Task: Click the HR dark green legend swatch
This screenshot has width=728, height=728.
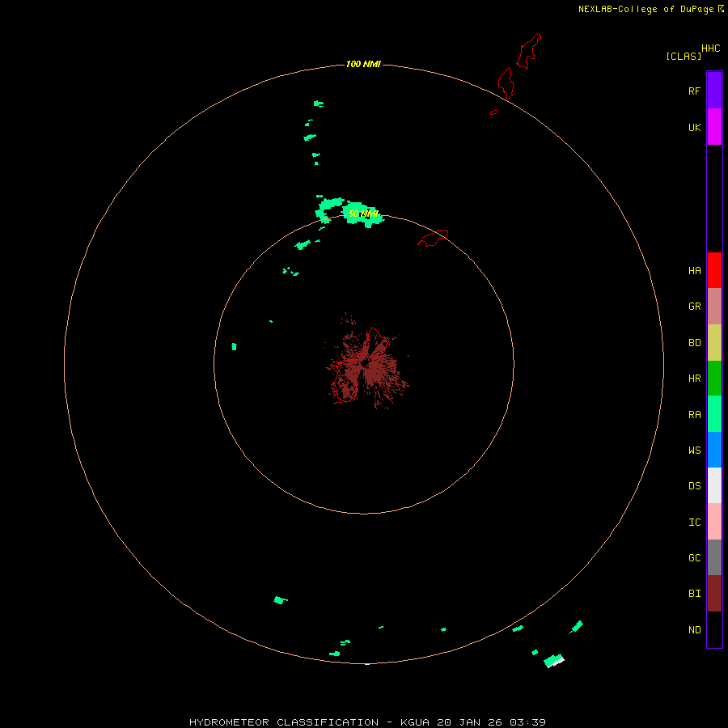Action: click(x=714, y=379)
